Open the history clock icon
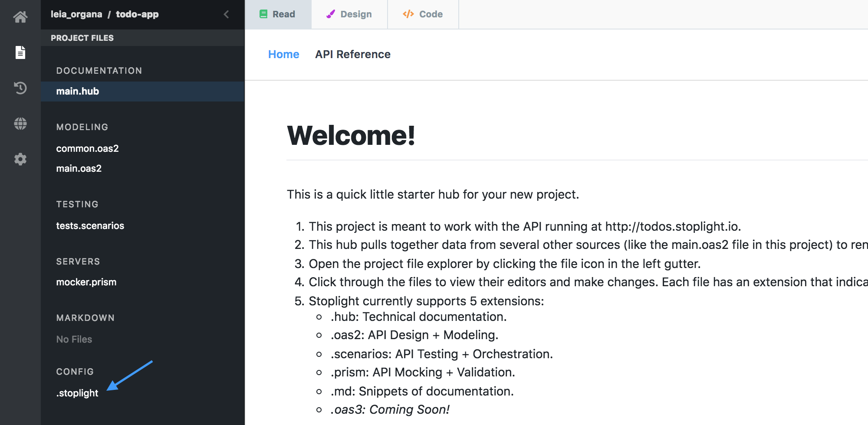The image size is (868, 425). point(20,88)
